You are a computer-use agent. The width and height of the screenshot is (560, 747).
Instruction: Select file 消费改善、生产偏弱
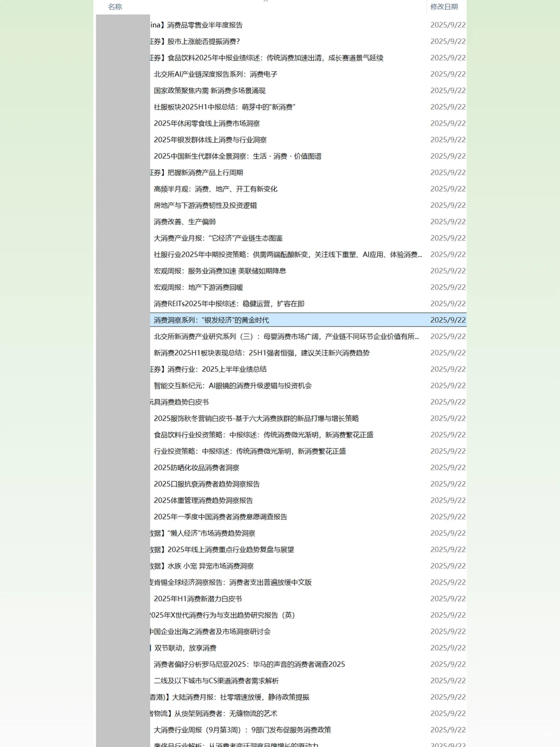pos(185,222)
